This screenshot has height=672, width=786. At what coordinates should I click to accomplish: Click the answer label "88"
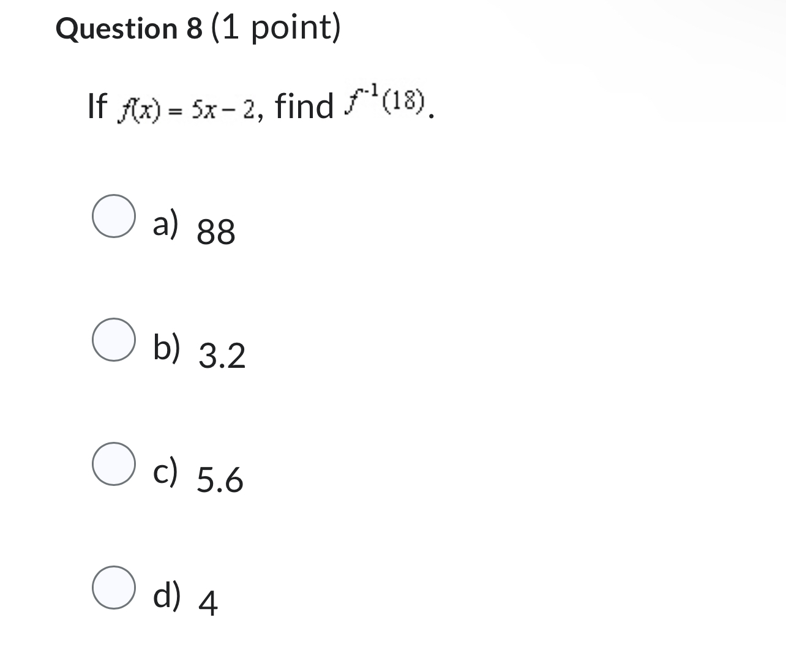pyautogui.click(x=215, y=233)
